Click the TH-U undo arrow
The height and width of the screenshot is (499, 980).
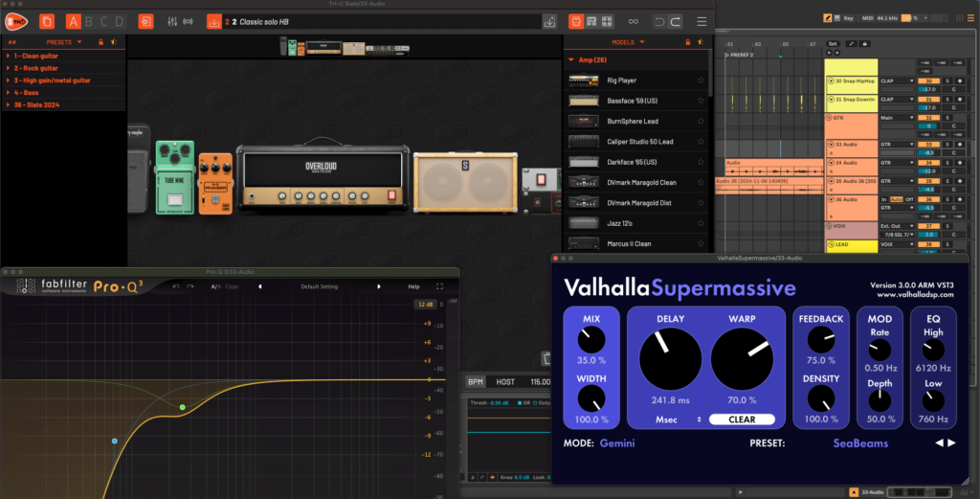pyautogui.click(x=658, y=22)
